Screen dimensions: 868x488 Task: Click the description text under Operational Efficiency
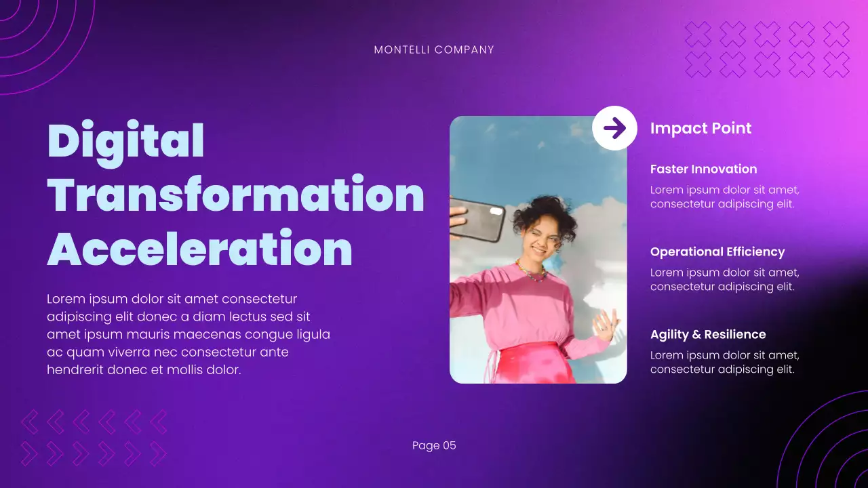(x=725, y=279)
